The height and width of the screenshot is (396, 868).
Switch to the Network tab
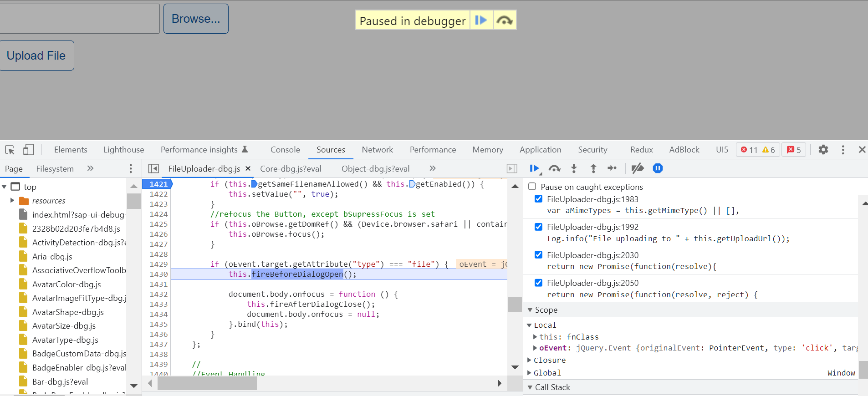tap(377, 150)
